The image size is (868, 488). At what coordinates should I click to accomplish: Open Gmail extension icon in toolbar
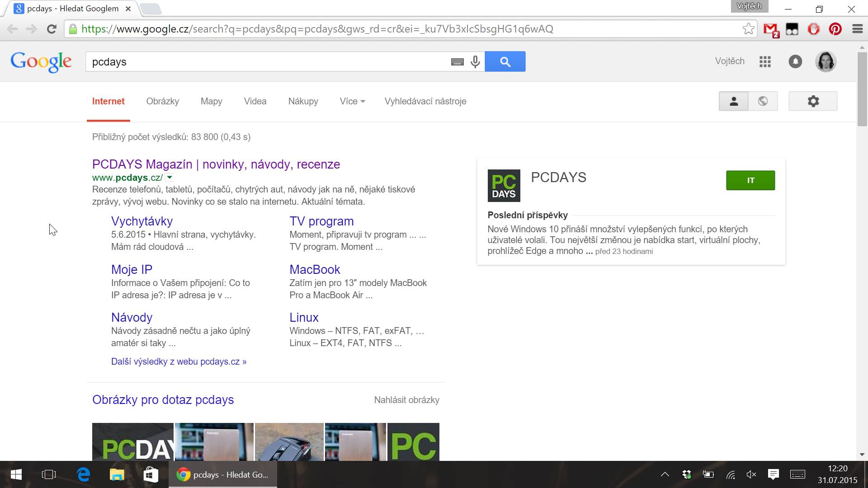(771, 29)
